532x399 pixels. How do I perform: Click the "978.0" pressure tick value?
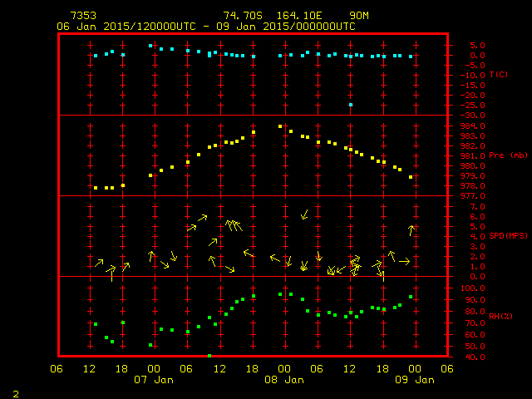tap(472, 186)
